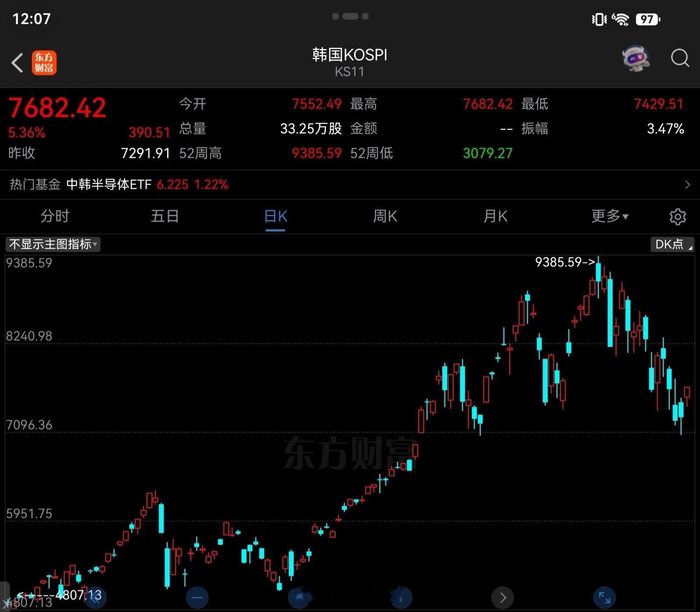
Task: Tap the 52周低 value 3079.27
Action: click(x=488, y=153)
